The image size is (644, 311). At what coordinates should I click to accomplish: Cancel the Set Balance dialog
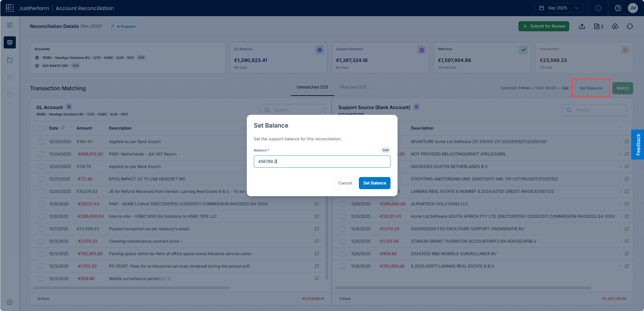point(345,183)
